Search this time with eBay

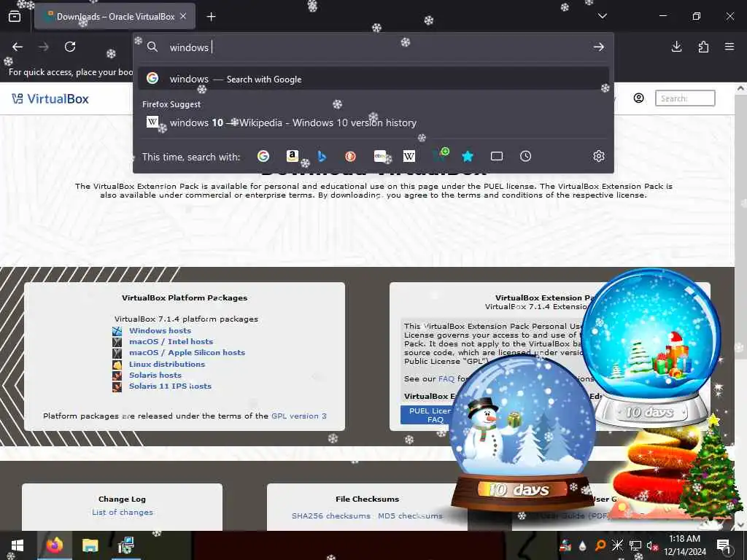[x=379, y=156]
